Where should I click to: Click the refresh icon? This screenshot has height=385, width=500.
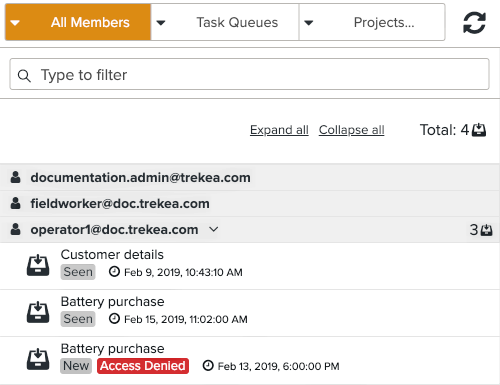(474, 23)
